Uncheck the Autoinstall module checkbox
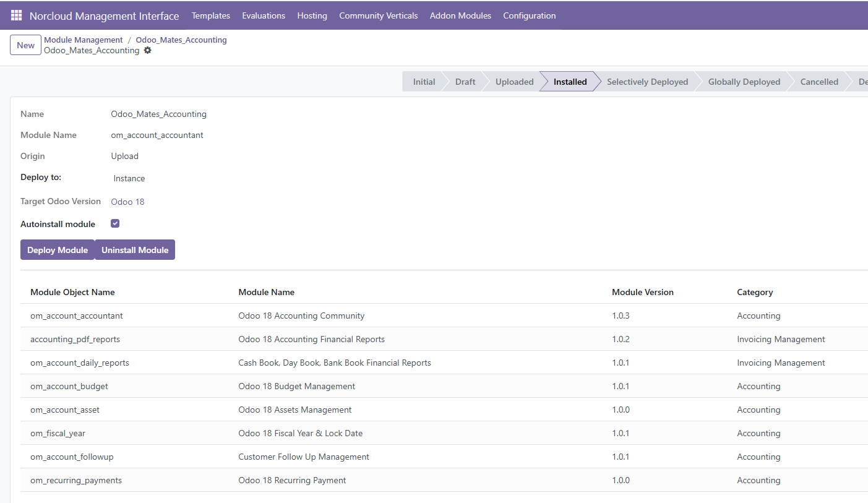The width and height of the screenshot is (868, 503). (115, 223)
